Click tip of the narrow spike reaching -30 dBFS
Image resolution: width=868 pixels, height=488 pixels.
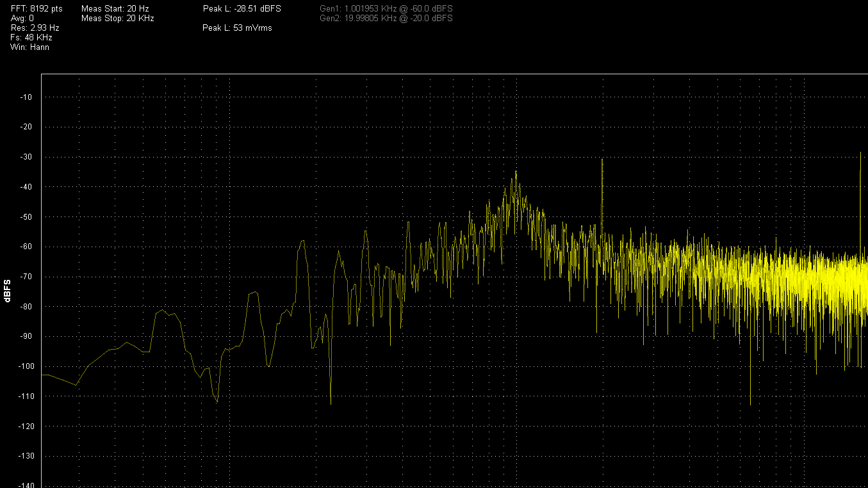coord(602,159)
